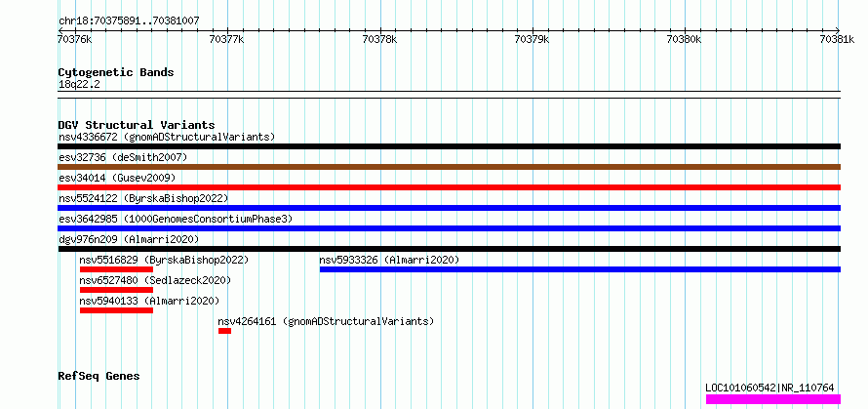Click the 70377k ruler tick label
Image resolution: width=868 pixels, height=409 pixels.
(x=226, y=39)
